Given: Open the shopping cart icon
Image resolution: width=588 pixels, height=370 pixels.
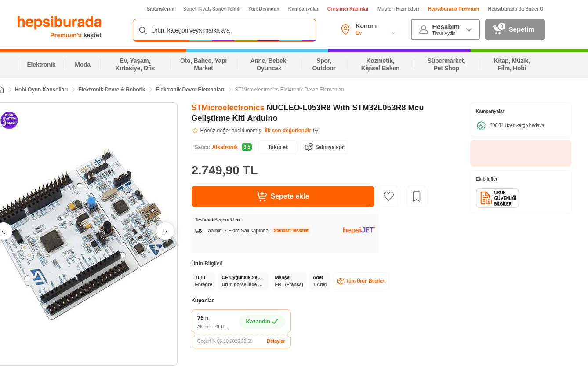Looking at the screenshot, I should 498,29.
